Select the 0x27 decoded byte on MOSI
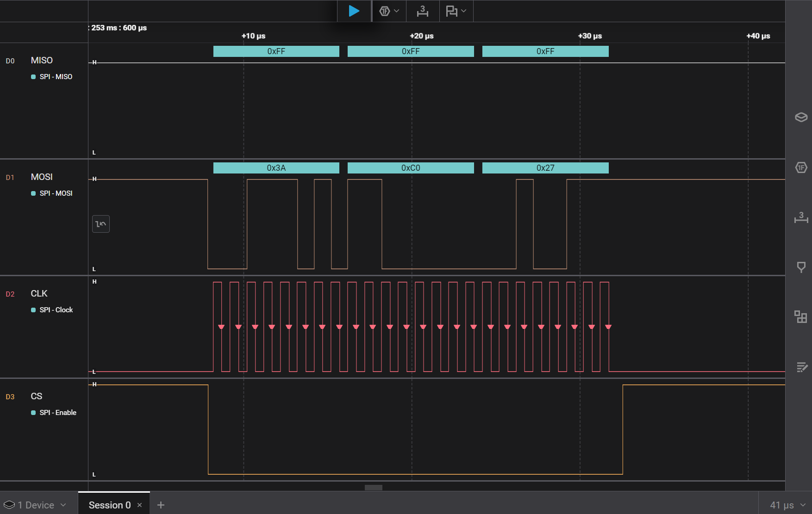The image size is (812, 514). (545, 168)
